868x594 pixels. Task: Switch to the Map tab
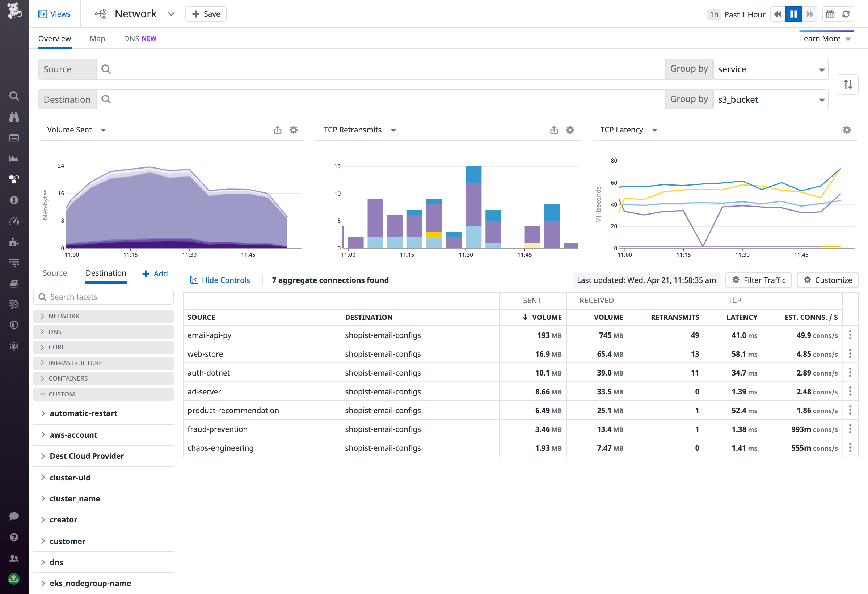(97, 38)
